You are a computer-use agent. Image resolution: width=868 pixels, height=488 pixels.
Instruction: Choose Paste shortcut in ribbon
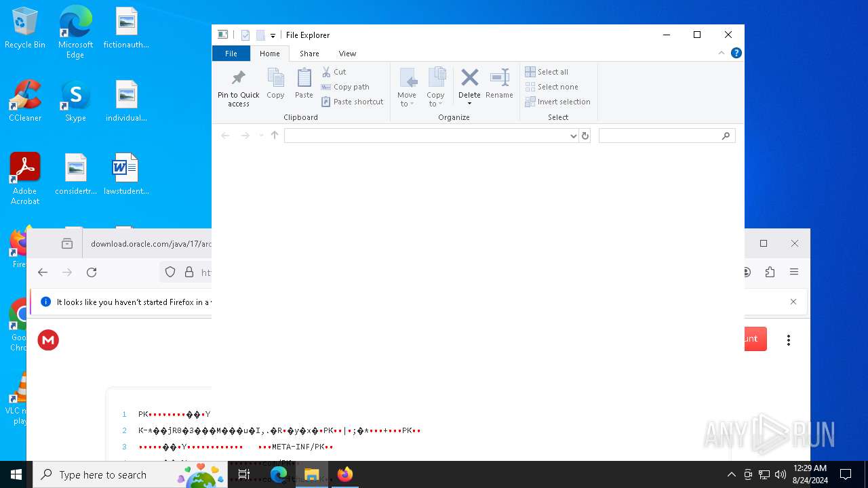[x=353, y=102]
